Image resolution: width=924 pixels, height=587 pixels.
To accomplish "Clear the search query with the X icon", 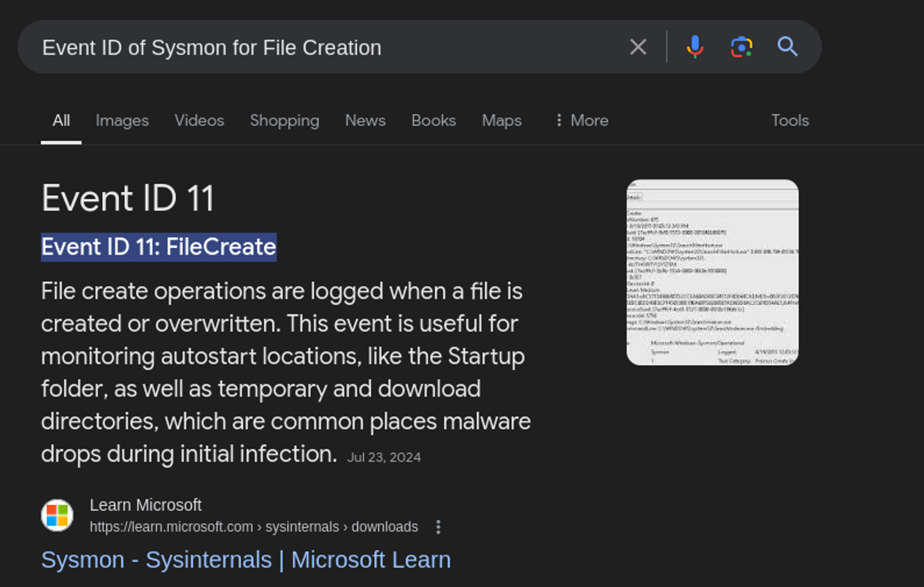I will coord(638,47).
